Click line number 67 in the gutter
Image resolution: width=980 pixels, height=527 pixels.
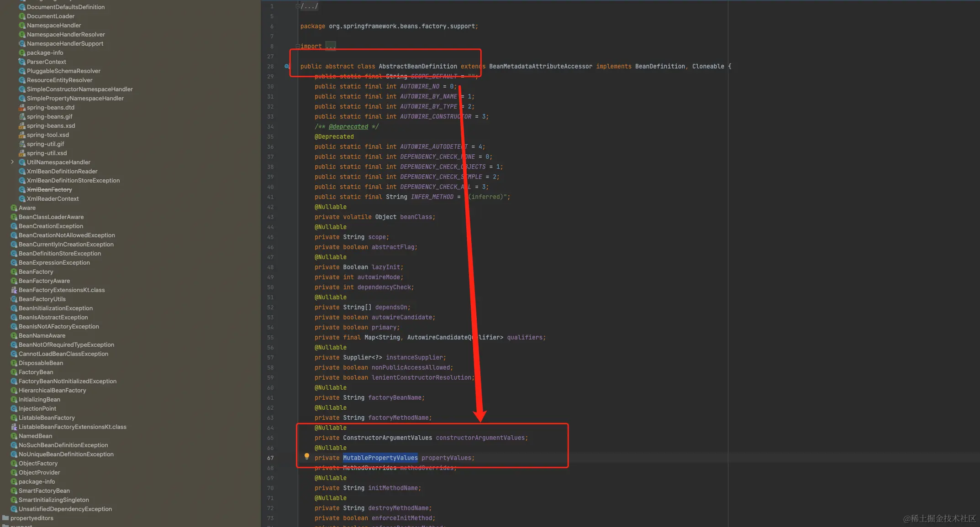[x=270, y=458]
